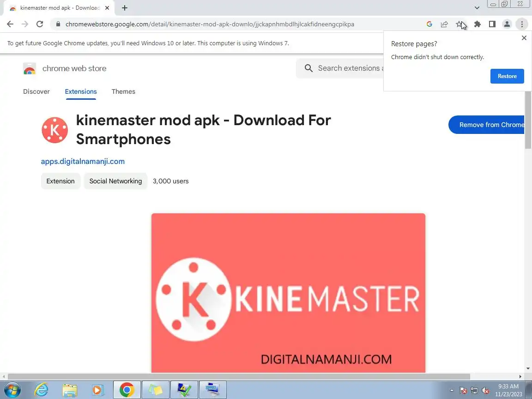Click the extension title heading
Screen dimensions: 532x399
tap(203, 130)
